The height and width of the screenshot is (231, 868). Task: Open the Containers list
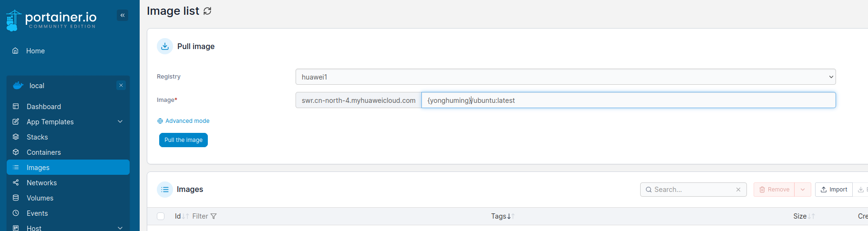pyautogui.click(x=44, y=152)
